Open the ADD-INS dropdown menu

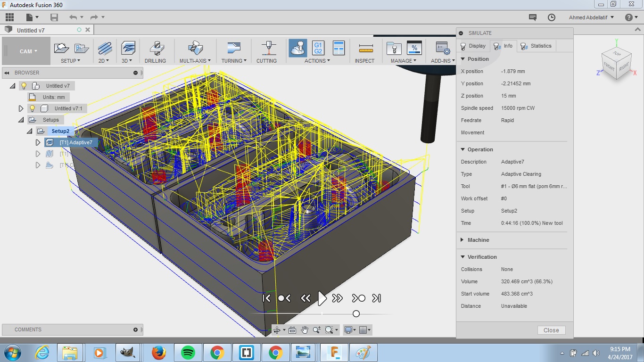click(443, 61)
